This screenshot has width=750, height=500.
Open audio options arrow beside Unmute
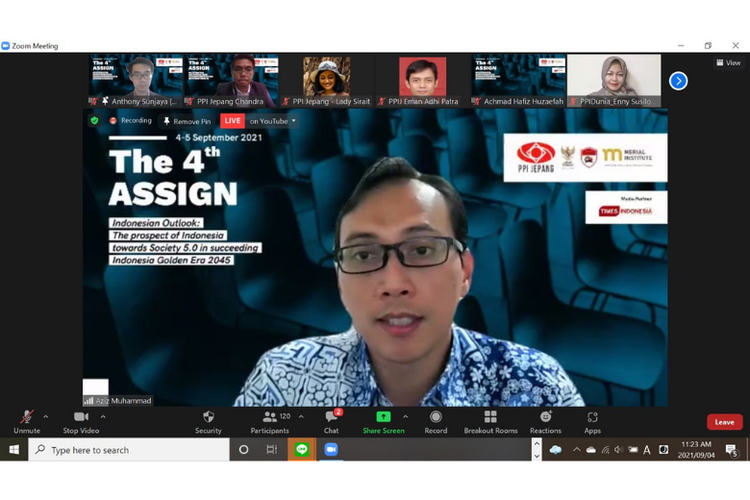[x=46, y=417]
